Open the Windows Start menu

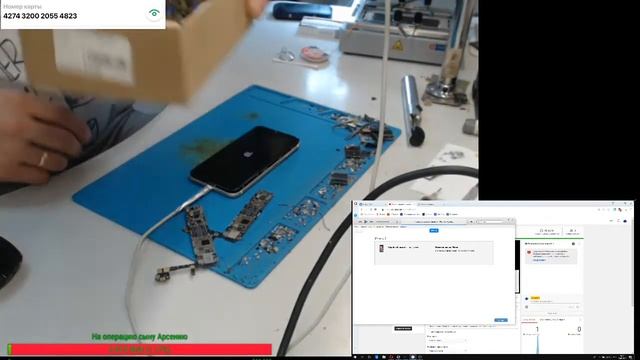tap(355, 357)
